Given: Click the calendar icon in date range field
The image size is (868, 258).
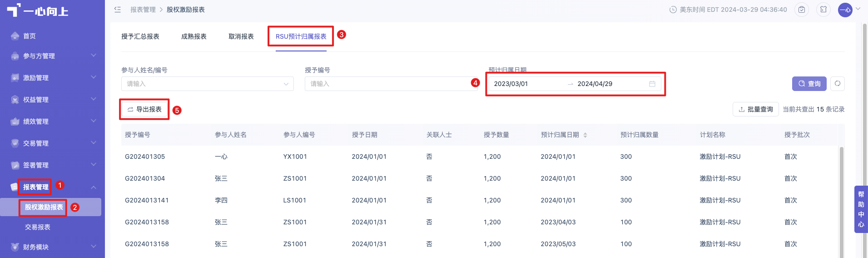Looking at the screenshot, I should click(x=652, y=84).
